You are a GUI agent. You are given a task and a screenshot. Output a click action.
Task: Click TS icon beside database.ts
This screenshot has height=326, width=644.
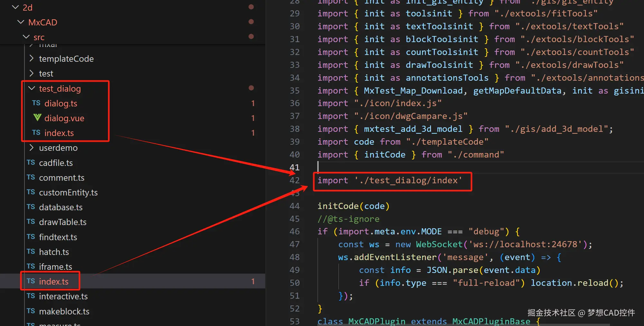click(x=31, y=207)
